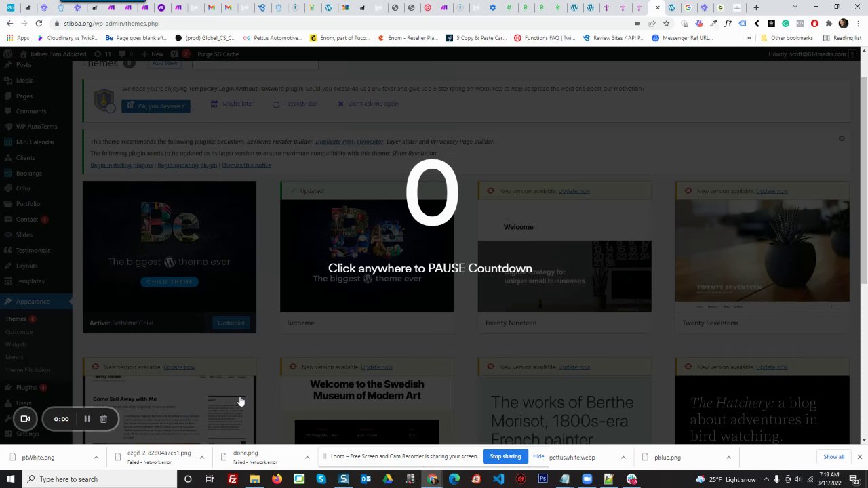Reload the page

pos(39,24)
